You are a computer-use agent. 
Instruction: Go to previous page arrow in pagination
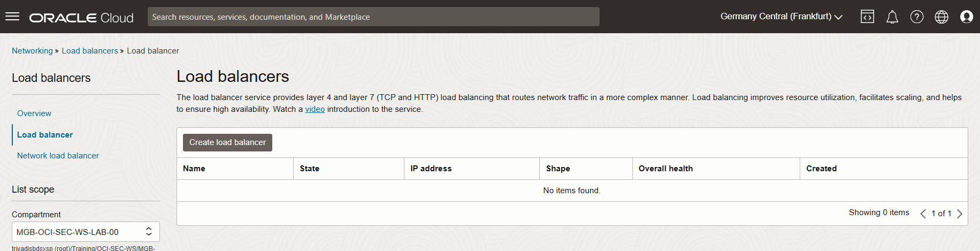tap(923, 214)
